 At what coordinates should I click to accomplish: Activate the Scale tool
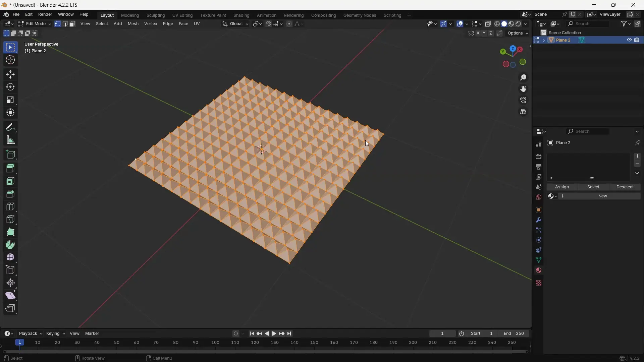pyautogui.click(x=10, y=100)
